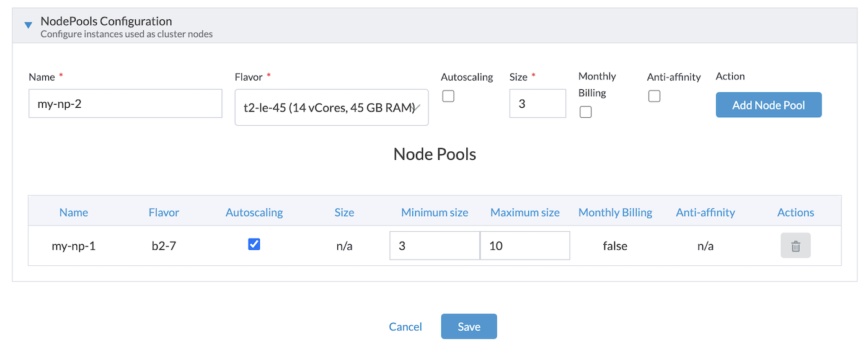The width and height of the screenshot is (868, 347).
Task: Click the NodePools Configuration section title
Action: (106, 22)
